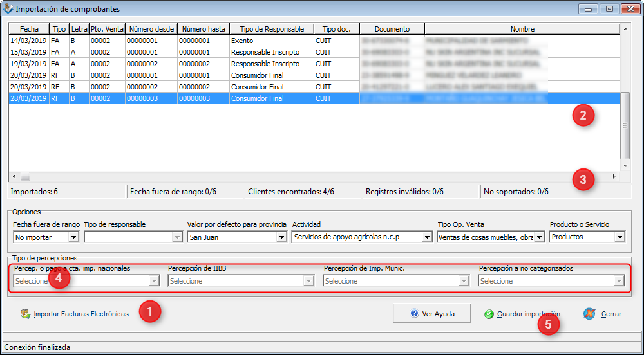Click the application icon in the title bar
The image size is (644, 355).
8,9
